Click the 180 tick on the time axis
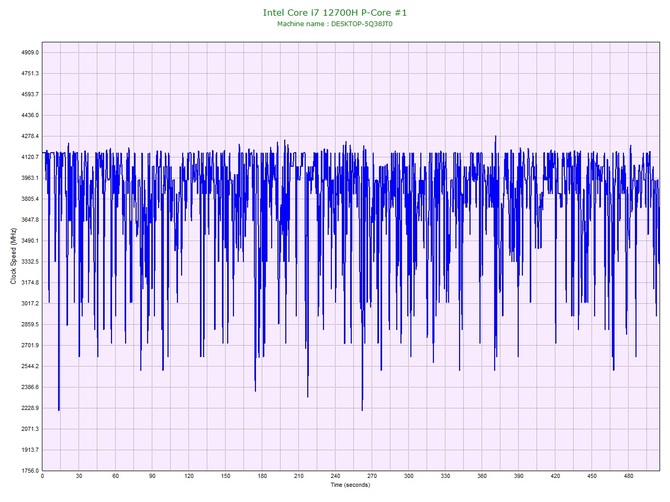This screenshot has height=502, width=670. pos(262,476)
